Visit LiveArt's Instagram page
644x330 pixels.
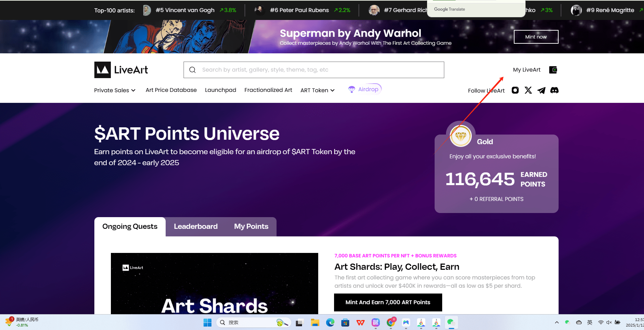click(x=515, y=90)
